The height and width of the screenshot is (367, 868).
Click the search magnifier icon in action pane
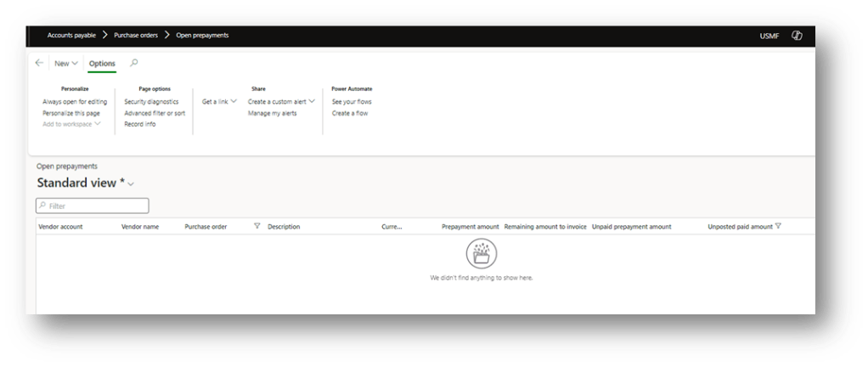pyautogui.click(x=133, y=63)
